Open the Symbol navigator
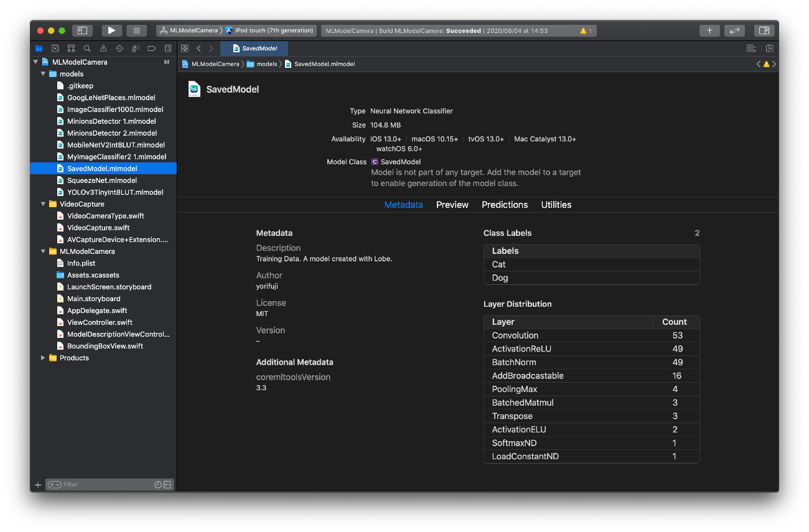 (x=71, y=49)
